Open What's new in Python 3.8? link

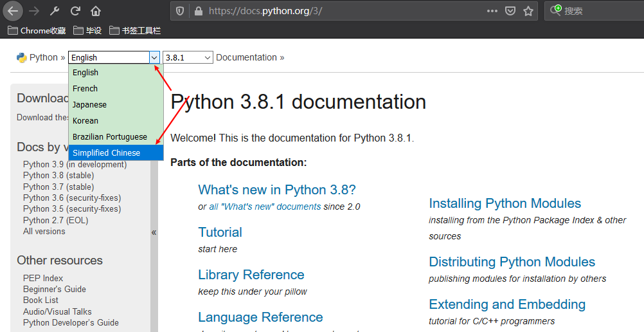[x=277, y=190]
